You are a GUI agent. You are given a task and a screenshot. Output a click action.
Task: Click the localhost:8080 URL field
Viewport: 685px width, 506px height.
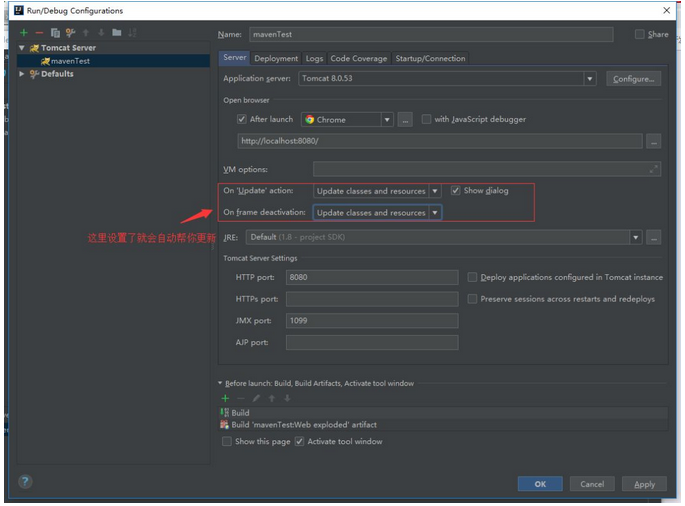click(x=440, y=142)
